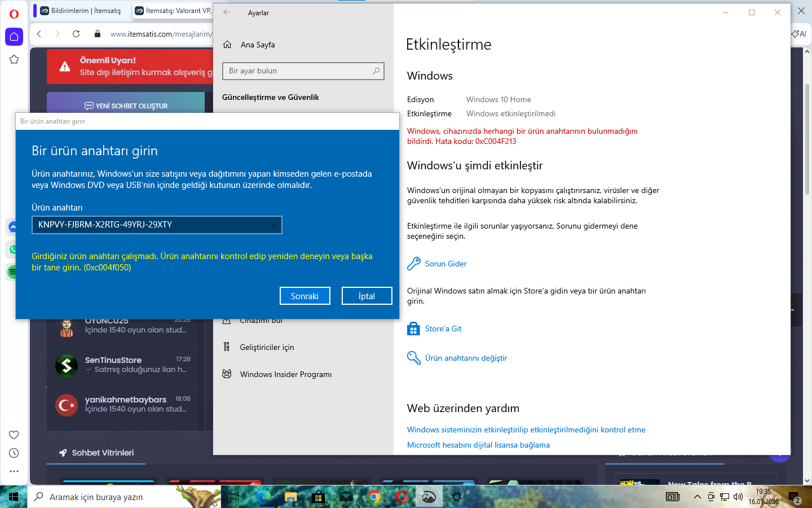812x508 pixels.
Task: Click the yanikahmetbaybars Turkish flag avatar
Action: (67, 405)
